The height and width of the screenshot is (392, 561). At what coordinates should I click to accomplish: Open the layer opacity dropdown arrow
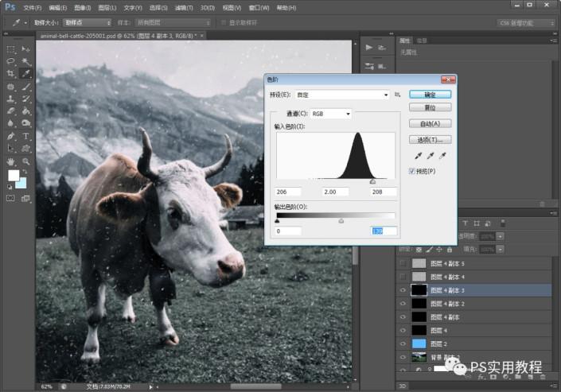(x=501, y=236)
